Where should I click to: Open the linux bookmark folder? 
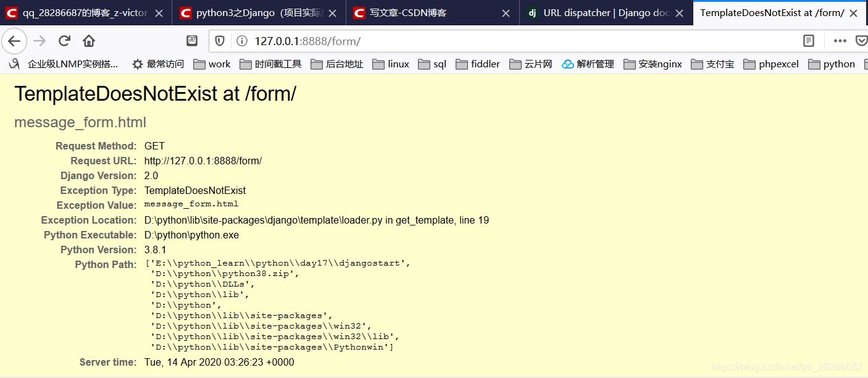(x=391, y=64)
